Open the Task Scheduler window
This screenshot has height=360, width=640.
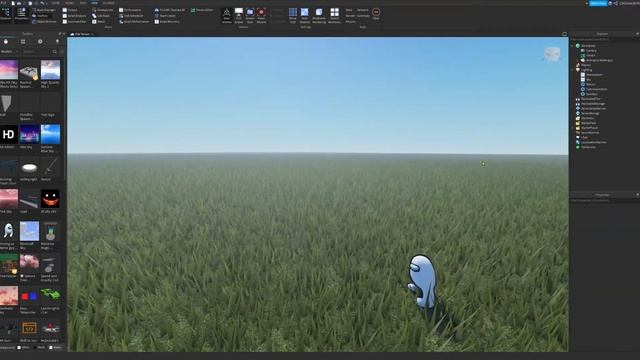pyautogui.click(x=131, y=16)
